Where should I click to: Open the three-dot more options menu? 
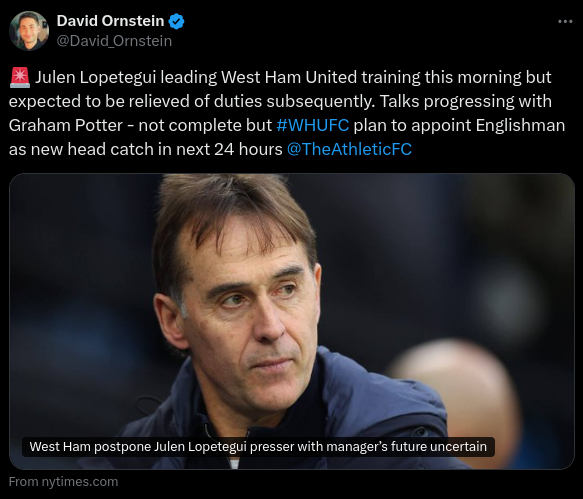point(565,22)
